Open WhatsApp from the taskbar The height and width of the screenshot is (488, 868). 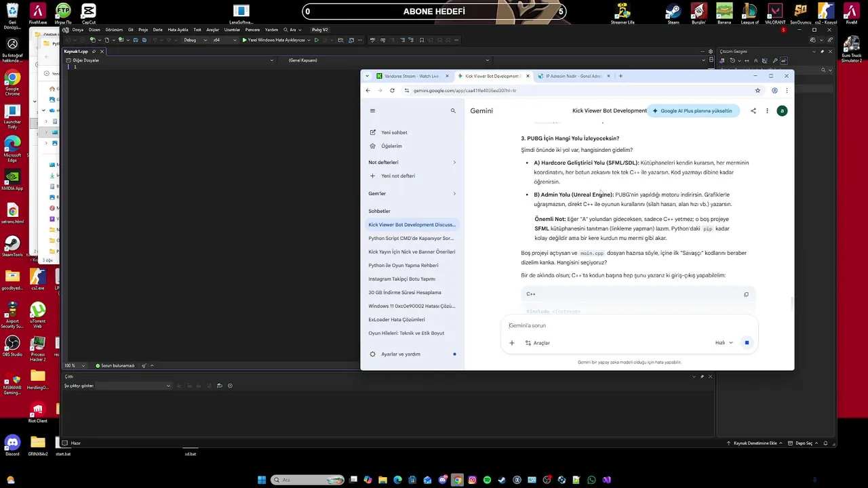click(x=591, y=480)
